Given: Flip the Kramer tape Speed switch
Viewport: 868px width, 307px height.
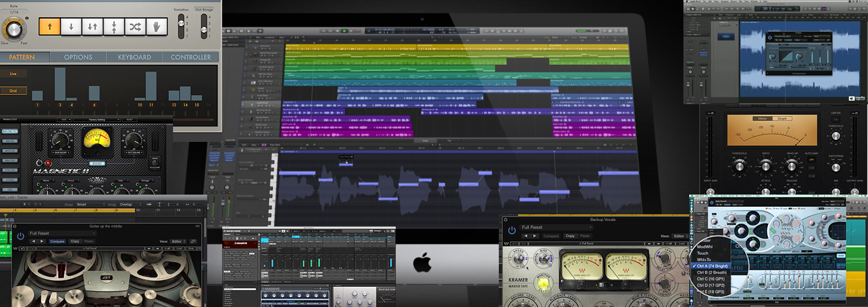Looking at the screenshot, I should click(x=518, y=259).
